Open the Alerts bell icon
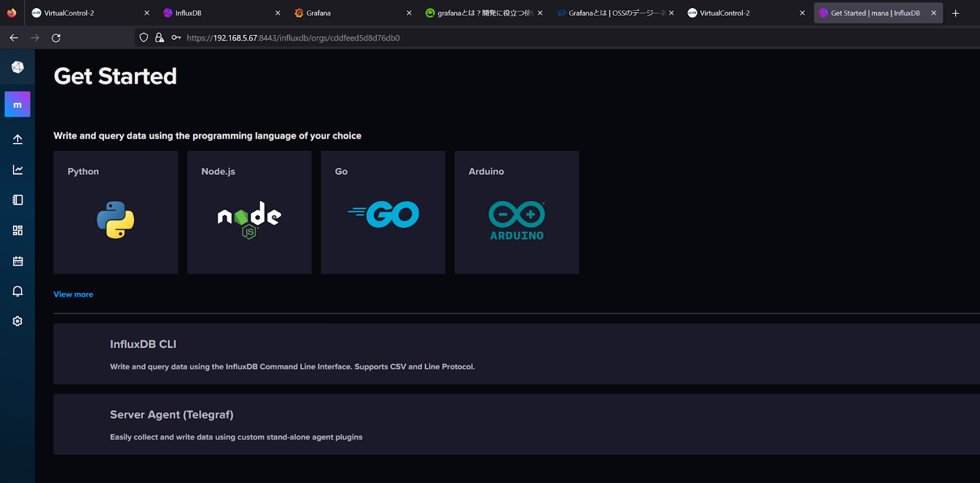 pyautogui.click(x=18, y=291)
